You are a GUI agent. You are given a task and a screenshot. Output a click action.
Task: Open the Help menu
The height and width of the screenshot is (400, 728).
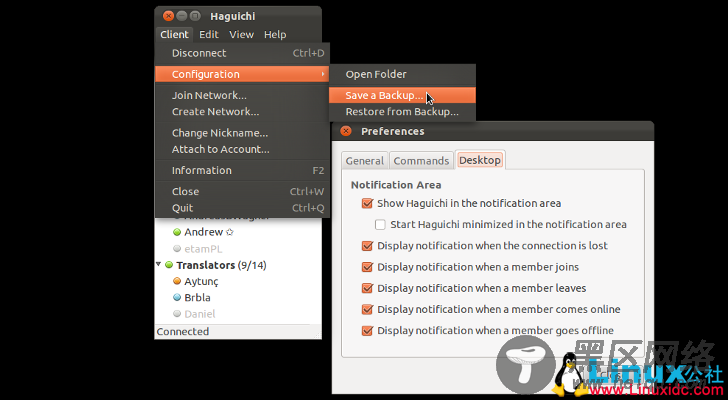275,34
